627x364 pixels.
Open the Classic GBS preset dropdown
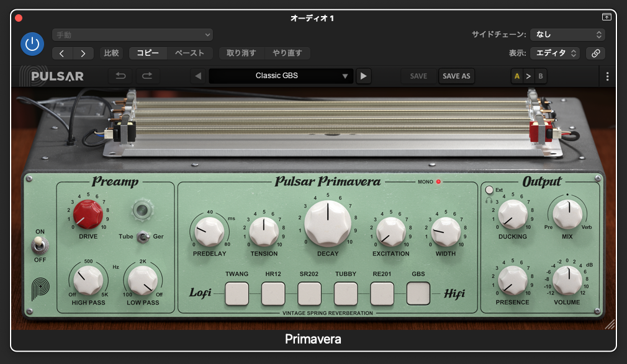click(281, 76)
